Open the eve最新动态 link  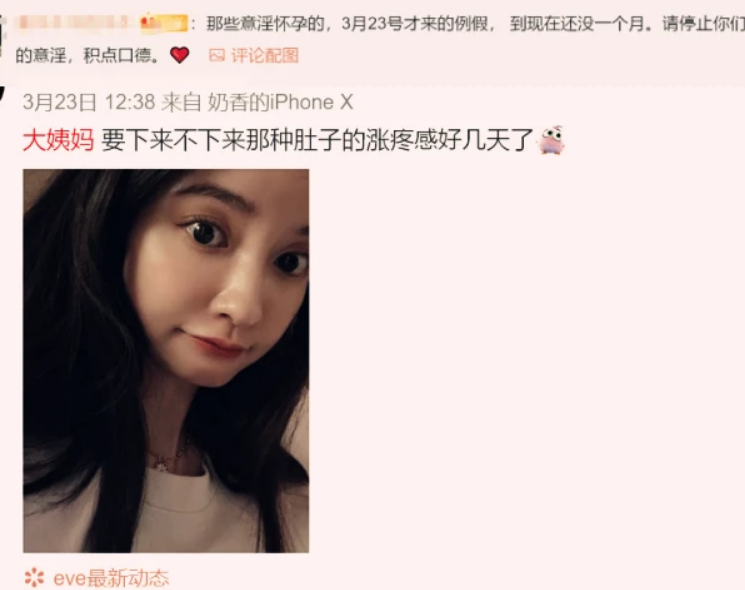(111, 578)
